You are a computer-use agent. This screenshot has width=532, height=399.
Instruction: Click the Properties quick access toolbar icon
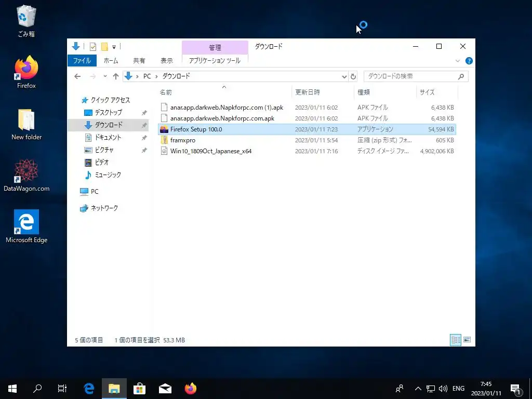(92, 46)
